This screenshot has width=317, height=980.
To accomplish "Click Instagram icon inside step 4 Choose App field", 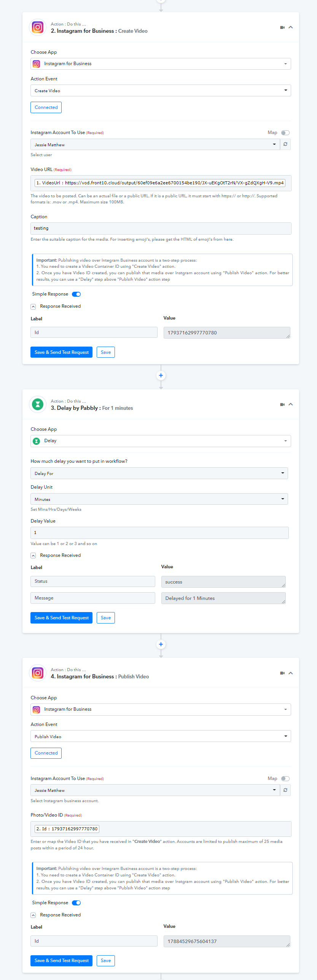I will [x=37, y=710].
